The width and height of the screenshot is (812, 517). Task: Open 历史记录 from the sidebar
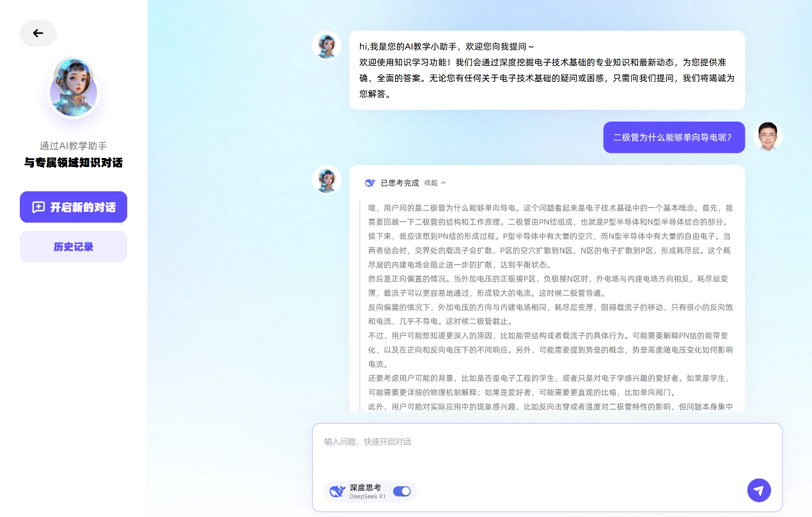click(74, 247)
